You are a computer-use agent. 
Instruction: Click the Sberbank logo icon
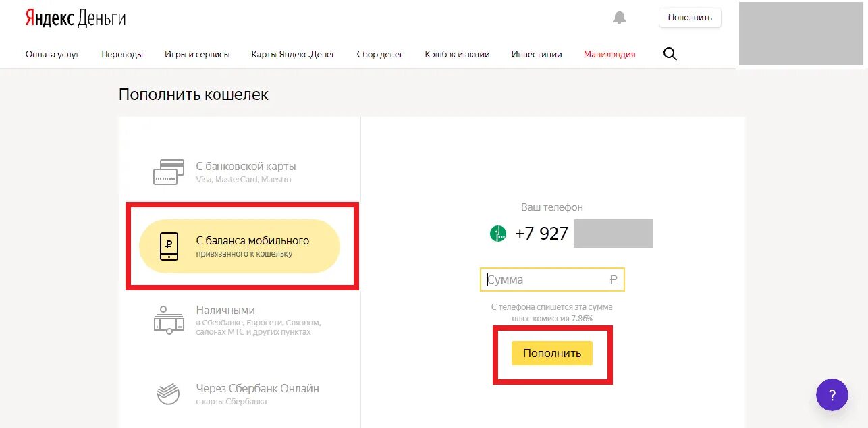click(169, 394)
